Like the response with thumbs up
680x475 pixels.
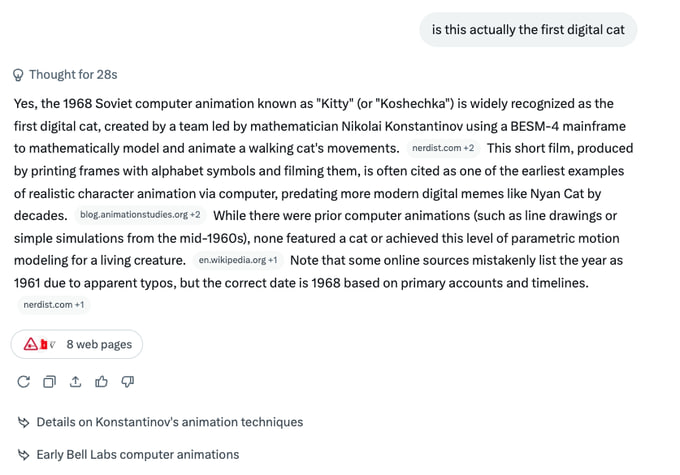[101, 381]
